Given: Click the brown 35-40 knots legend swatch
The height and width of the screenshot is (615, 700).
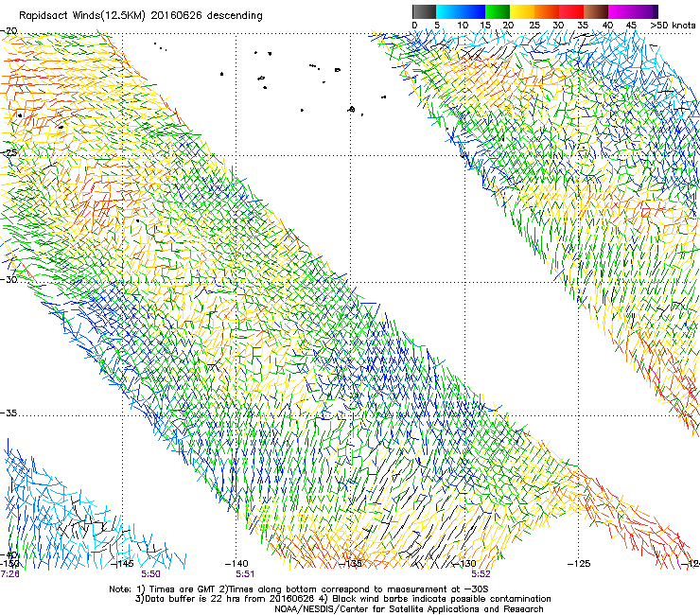Looking at the screenshot, I should tap(596, 11).
